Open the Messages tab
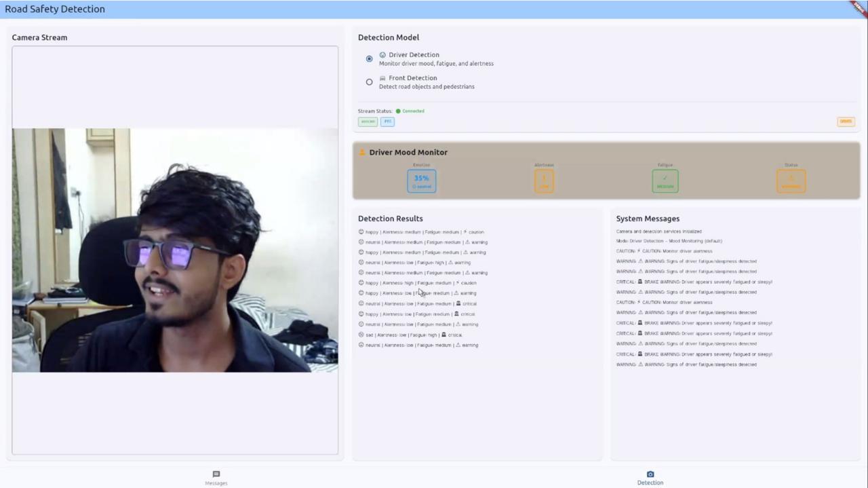 [x=216, y=478]
